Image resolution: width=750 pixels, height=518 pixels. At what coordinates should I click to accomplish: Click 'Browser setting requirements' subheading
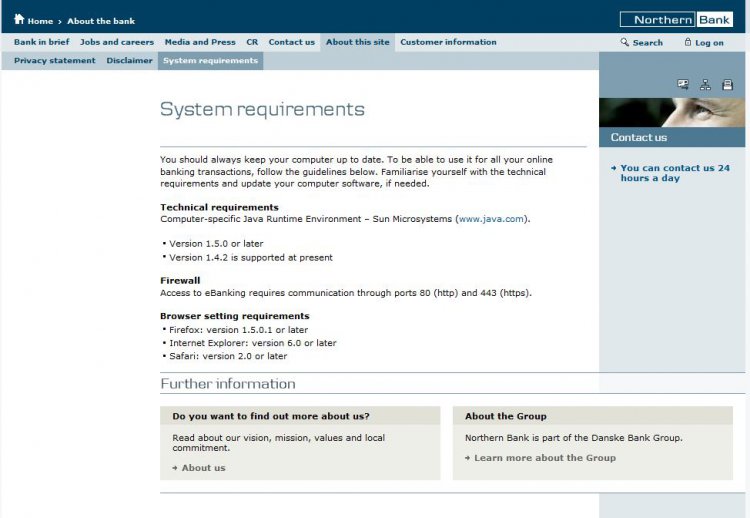tap(234, 316)
